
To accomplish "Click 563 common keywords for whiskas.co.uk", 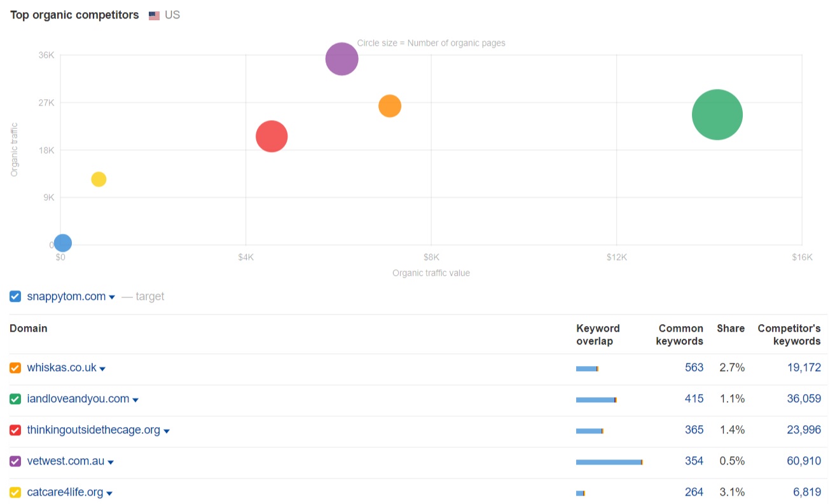I will [x=694, y=367].
